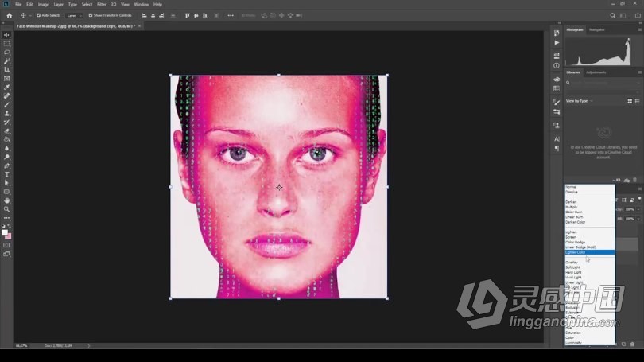Select the Move tool in the toolbox
Screen dimensions: 644x362
coord(6,35)
